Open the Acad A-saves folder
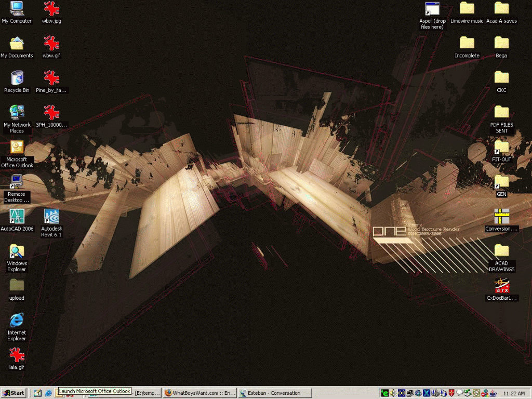This screenshot has height=399, width=532. pos(501,12)
